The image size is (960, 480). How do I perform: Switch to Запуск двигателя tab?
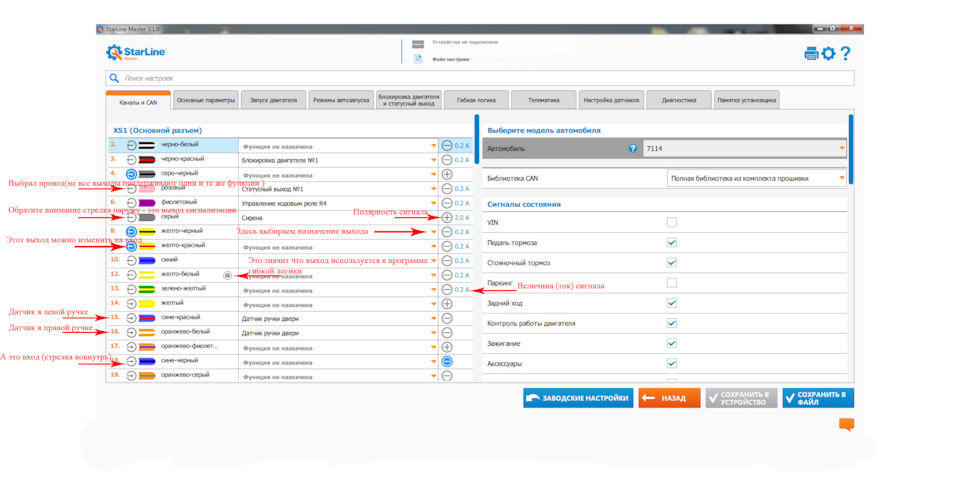pos(273,100)
